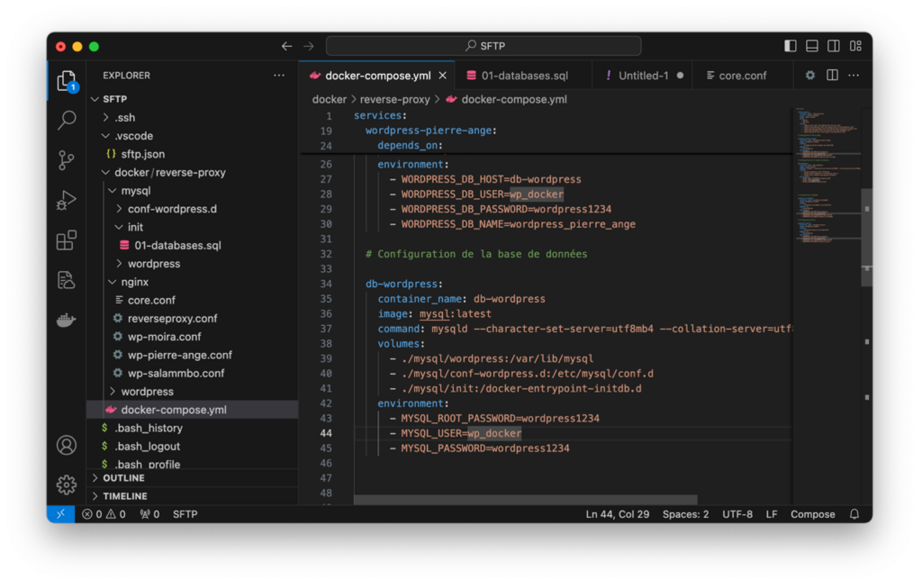Screen dimensions: 922x588
Task: Change indentation via Spaces: 2
Action: 685,514
